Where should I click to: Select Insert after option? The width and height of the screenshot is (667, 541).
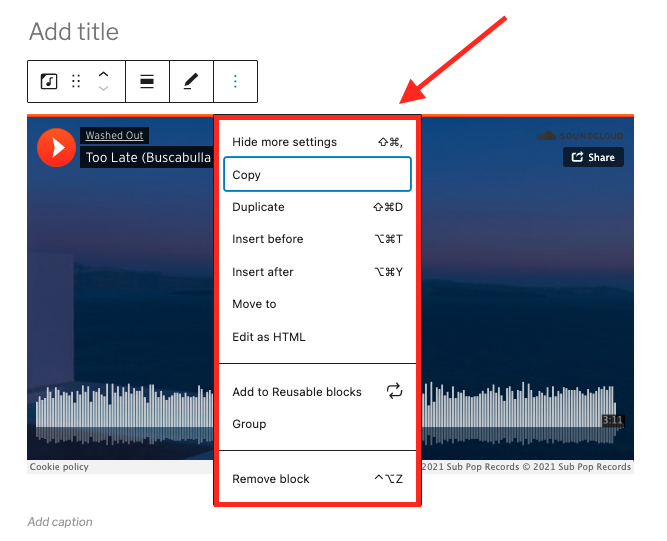(x=317, y=272)
